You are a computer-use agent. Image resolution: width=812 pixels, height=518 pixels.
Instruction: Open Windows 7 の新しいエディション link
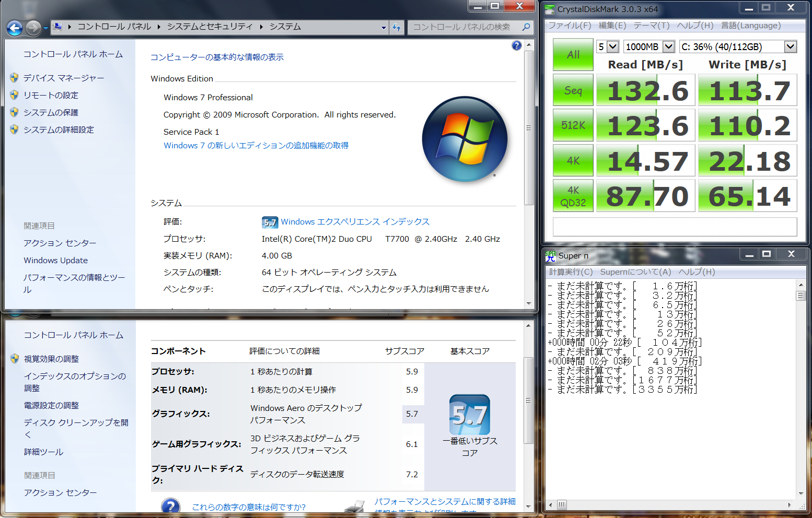coord(256,146)
